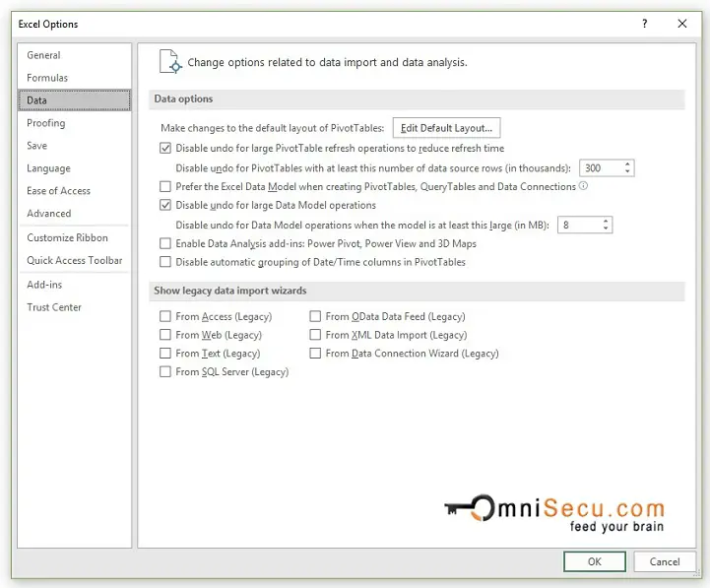
Task: Enable Data Analysis add-ins checkbox
Action: (x=165, y=243)
